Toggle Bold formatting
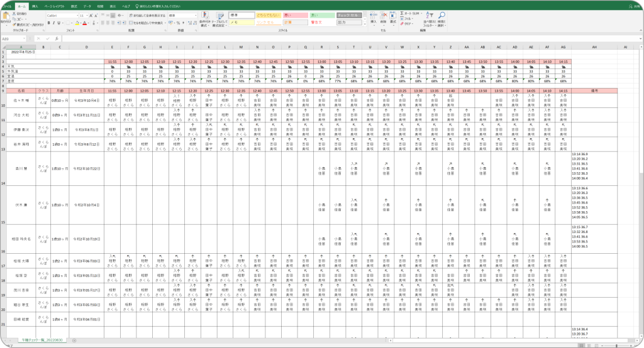Viewport: 644px width, 348px height. point(48,23)
